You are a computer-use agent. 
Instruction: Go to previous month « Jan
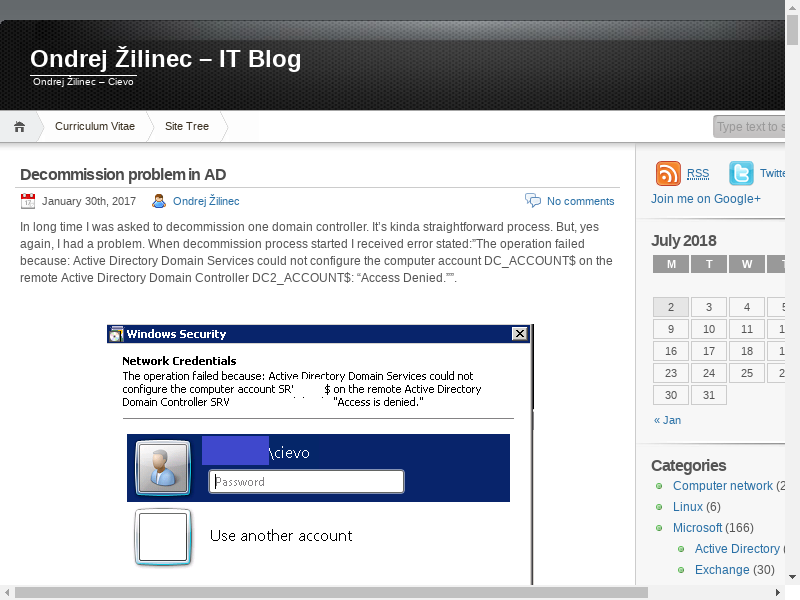click(667, 420)
